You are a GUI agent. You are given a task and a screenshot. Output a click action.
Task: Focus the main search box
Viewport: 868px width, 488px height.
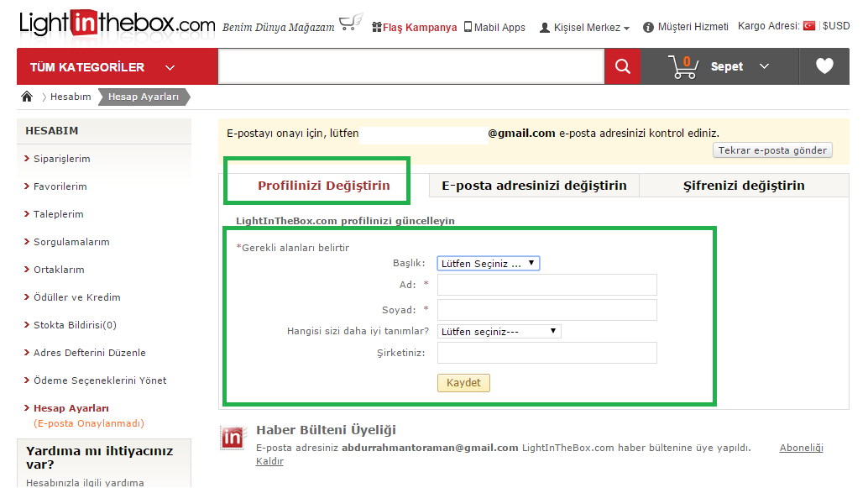click(411, 66)
